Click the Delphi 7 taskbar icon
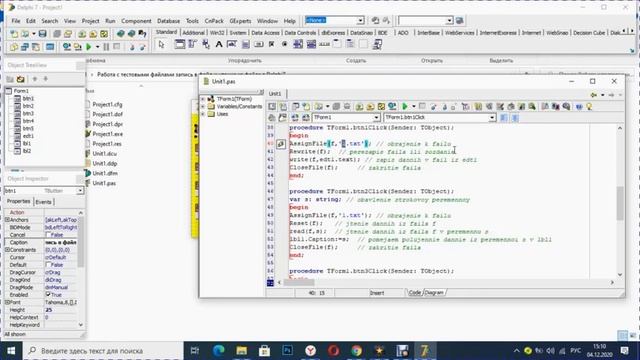The height and width of the screenshot is (360, 640). coord(424,351)
